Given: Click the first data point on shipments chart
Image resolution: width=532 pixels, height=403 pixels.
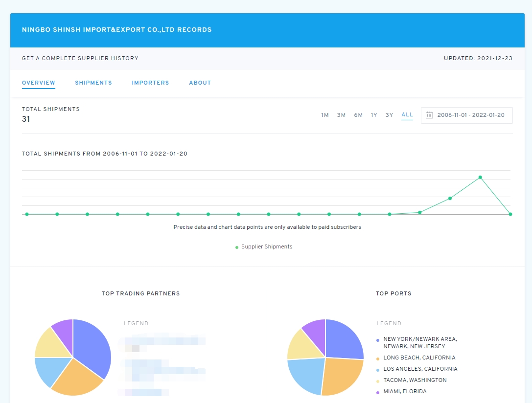Looking at the screenshot, I should (27, 214).
